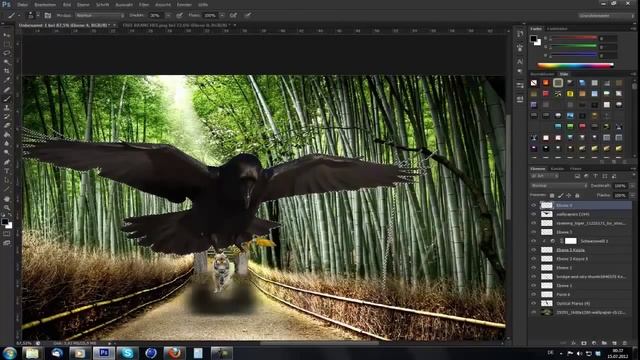Open the Filter menu
640x360 pixels.
point(144,4)
